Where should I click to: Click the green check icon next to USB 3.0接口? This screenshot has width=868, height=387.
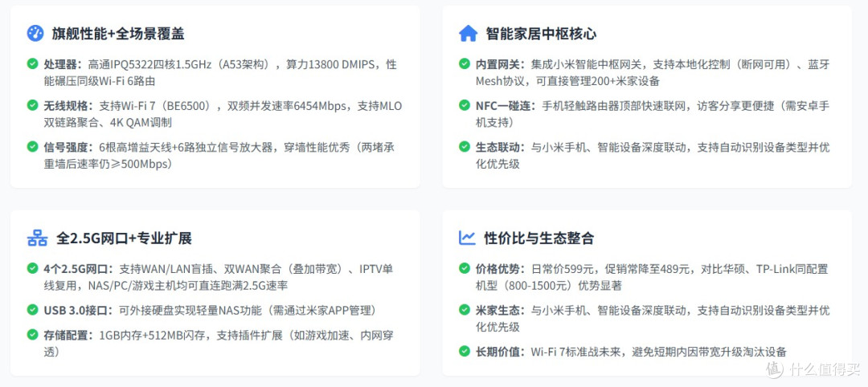point(33,310)
